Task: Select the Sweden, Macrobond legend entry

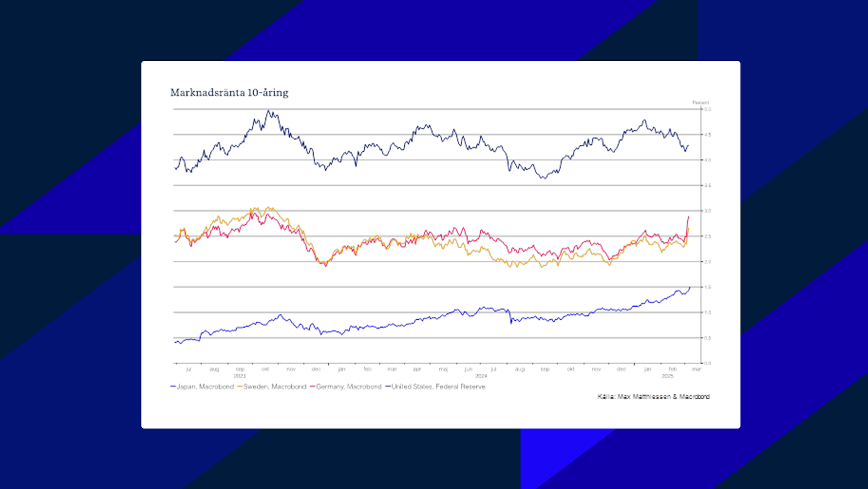Action: point(275,387)
